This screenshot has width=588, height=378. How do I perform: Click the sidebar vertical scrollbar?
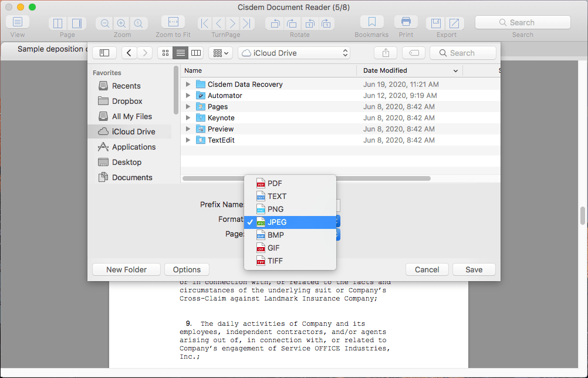click(x=176, y=90)
